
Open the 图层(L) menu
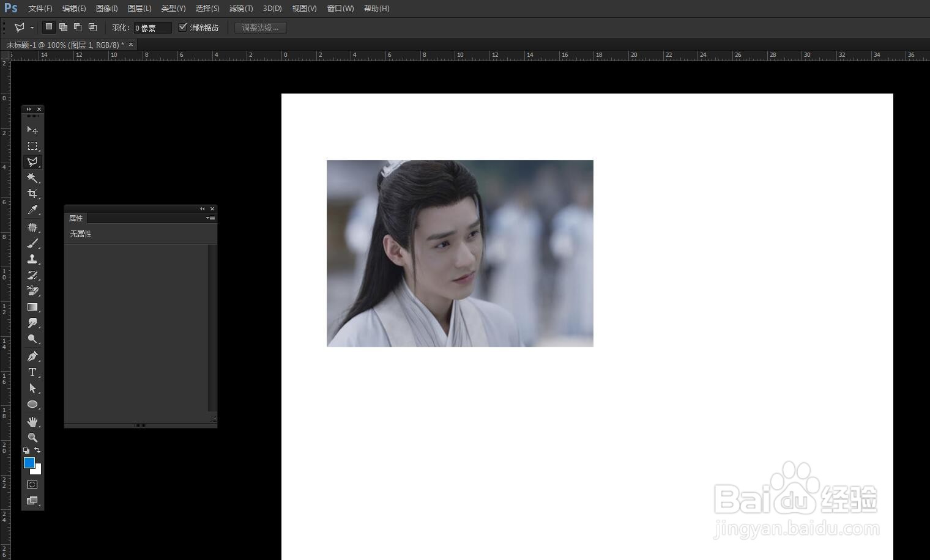pyautogui.click(x=139, y=9)
